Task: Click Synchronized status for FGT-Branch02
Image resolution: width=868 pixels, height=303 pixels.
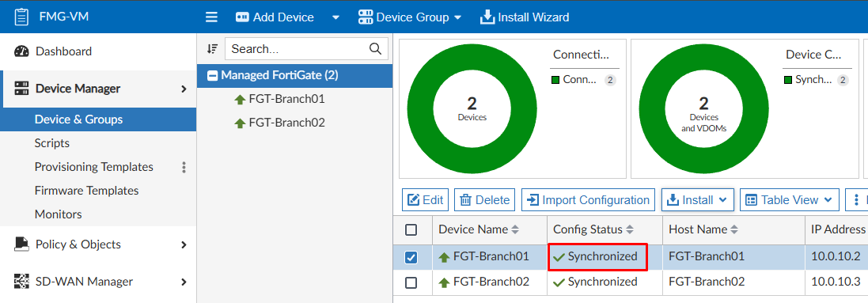Action: 596,282
